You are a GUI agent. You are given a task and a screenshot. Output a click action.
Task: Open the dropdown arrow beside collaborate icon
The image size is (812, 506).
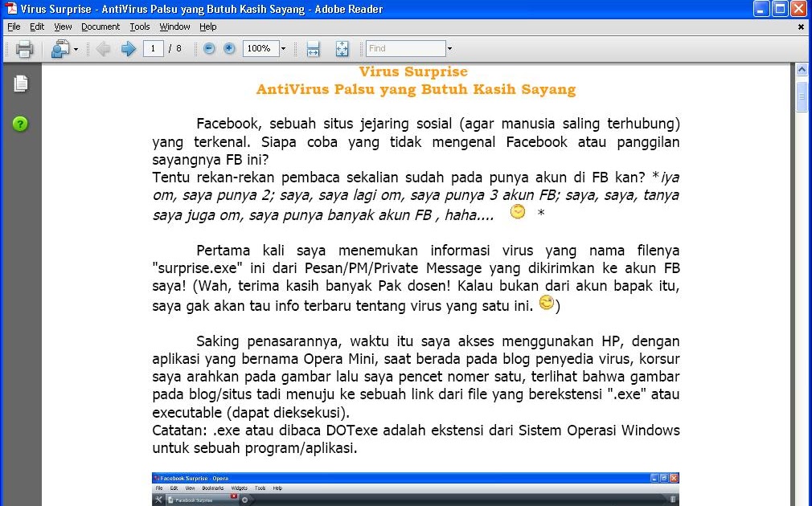tap(76, 49)
